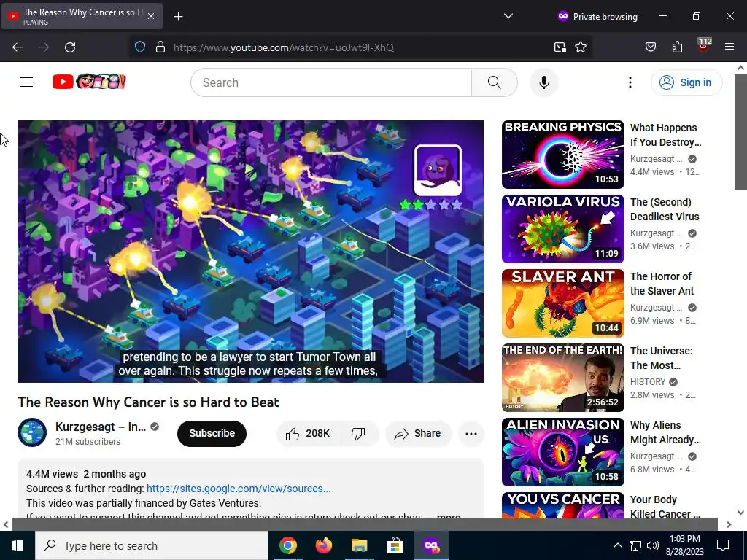
Task: Save page to Pocket
Action: 650,47
